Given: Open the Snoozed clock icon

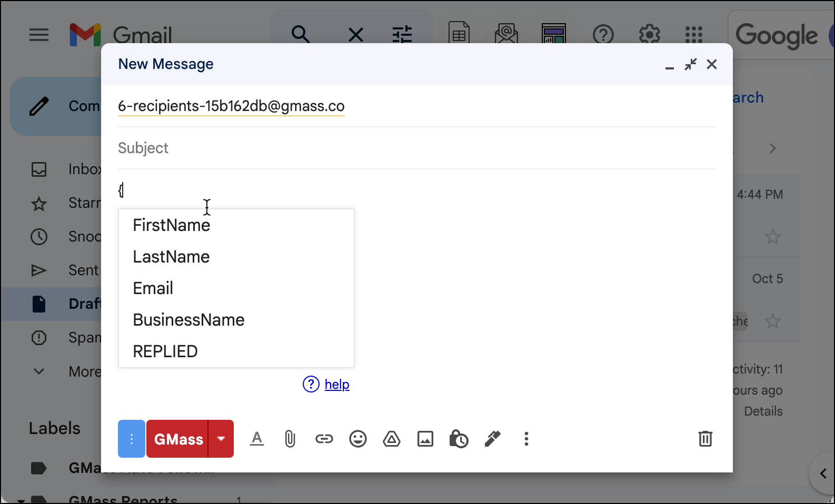Looking at the screenshot, I should click(x=39, y=237).
